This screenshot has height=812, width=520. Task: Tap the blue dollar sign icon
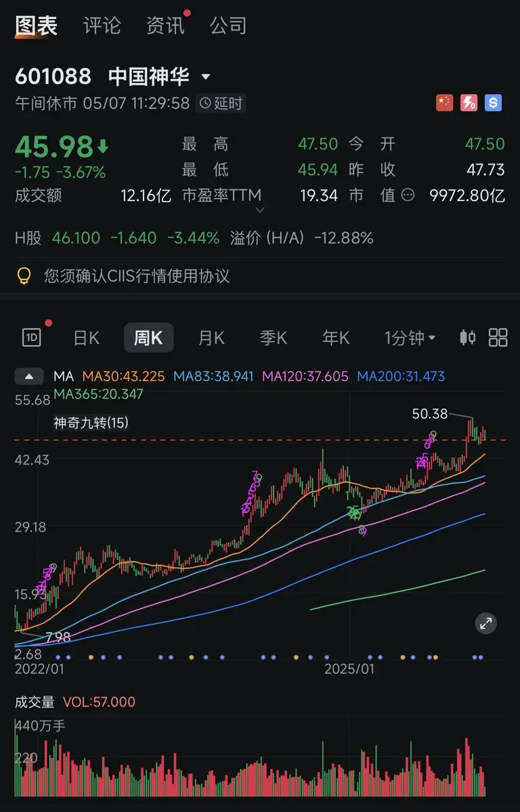pos(493,103)
